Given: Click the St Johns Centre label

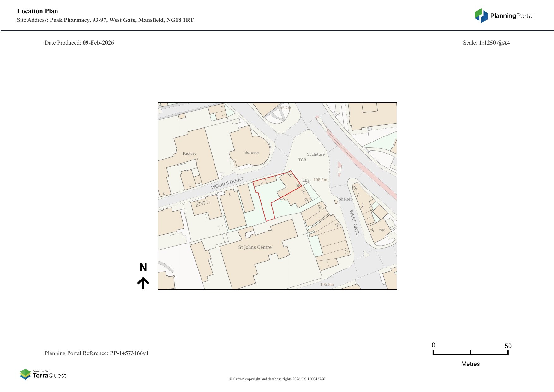Looking at the screenshot, I should pos(255,247).
